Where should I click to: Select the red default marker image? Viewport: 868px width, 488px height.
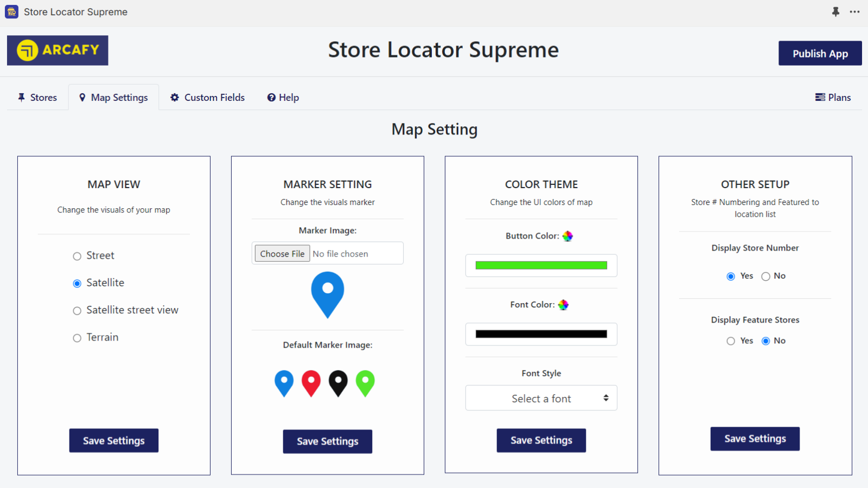pyautogui.click(x=311, y=383)
